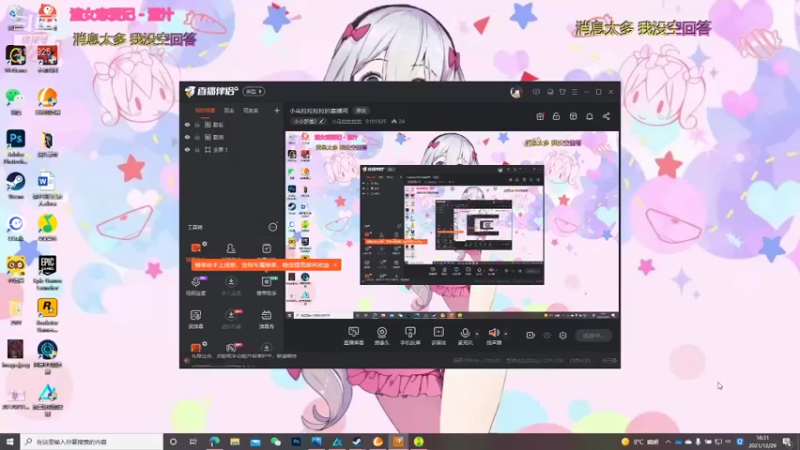The height and width of the screenshot is (450, 800).
Task: Mute the microphone 麦克风
Action: [465, 336]
